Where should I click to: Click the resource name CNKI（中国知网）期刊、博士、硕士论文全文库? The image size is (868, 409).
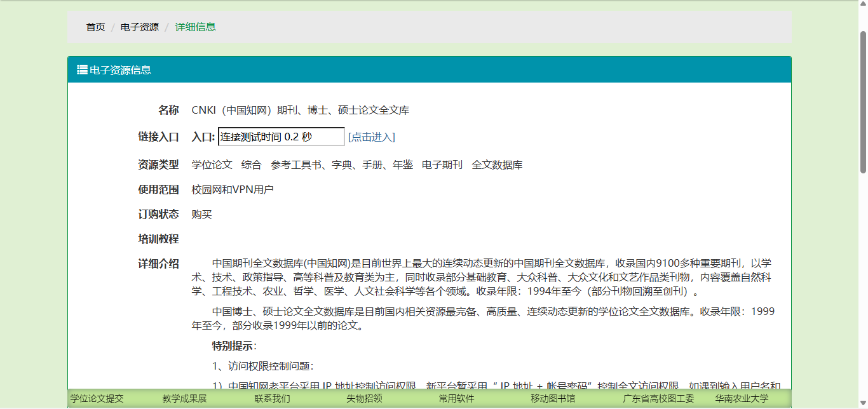(301, 110)
